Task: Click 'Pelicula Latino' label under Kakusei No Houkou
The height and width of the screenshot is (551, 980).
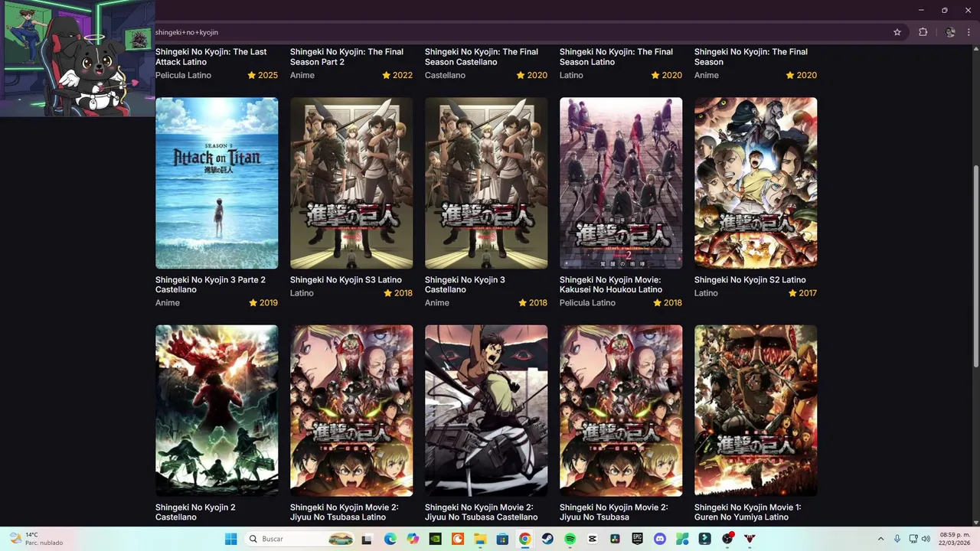Action: 587,303
